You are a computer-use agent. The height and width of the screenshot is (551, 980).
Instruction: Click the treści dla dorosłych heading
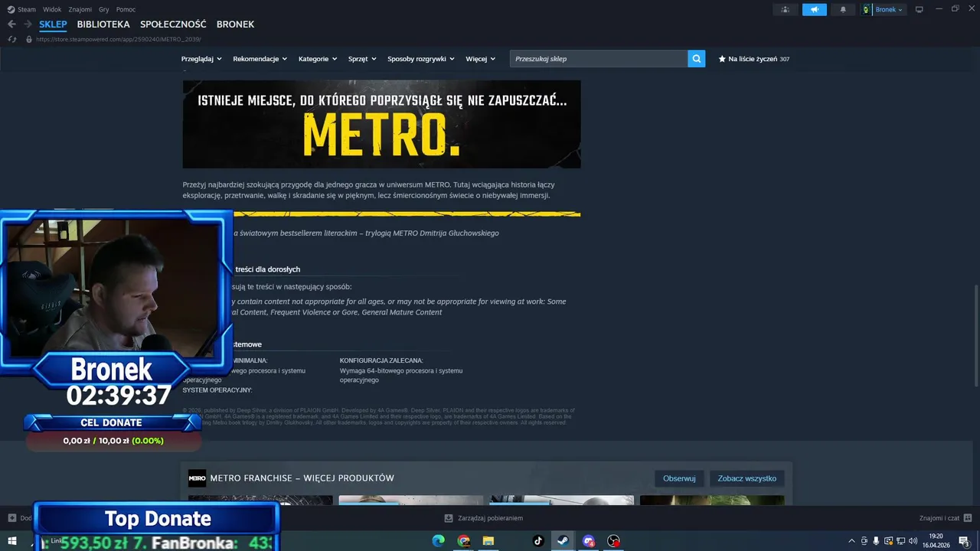click(x=267, y=269)
